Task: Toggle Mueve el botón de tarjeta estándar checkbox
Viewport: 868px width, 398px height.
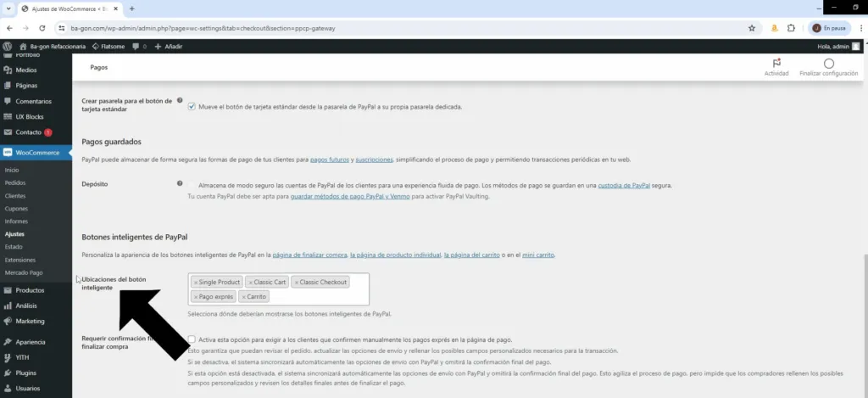Action: click(192, 106)
